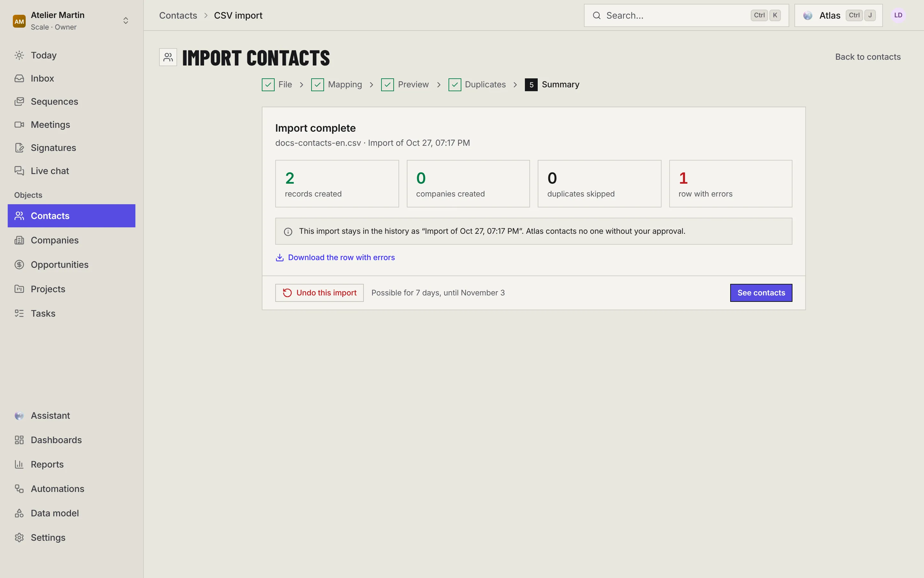The image size is (924, 578).
Task: Open the Atlas assistant button
Action: pyautogui.click(x=838, y=16)
